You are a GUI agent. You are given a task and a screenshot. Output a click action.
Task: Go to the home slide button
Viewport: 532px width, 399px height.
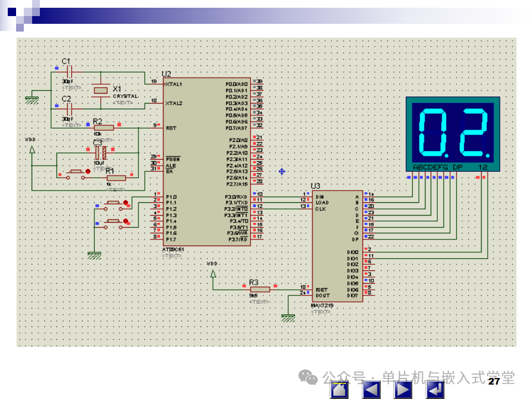(339, 390)
